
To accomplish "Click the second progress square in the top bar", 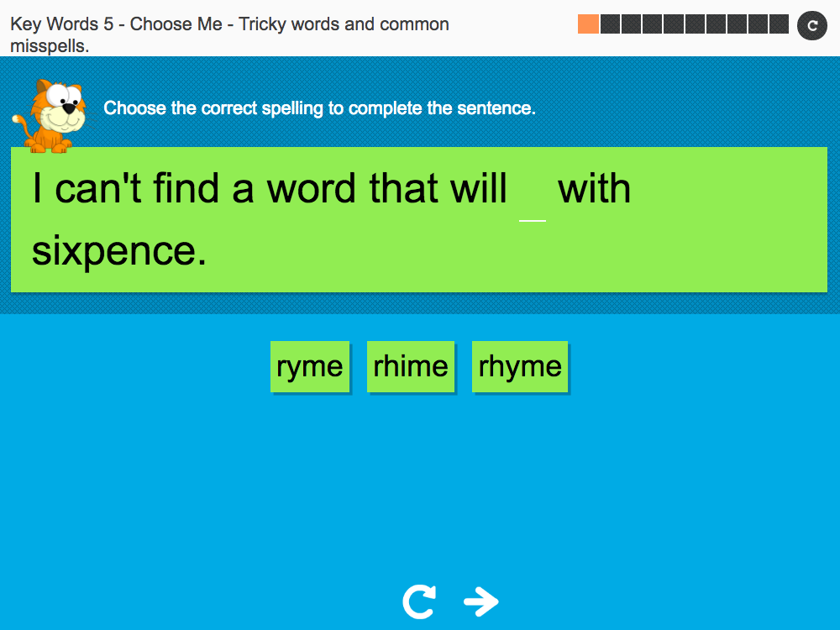I will coord(612,24).
